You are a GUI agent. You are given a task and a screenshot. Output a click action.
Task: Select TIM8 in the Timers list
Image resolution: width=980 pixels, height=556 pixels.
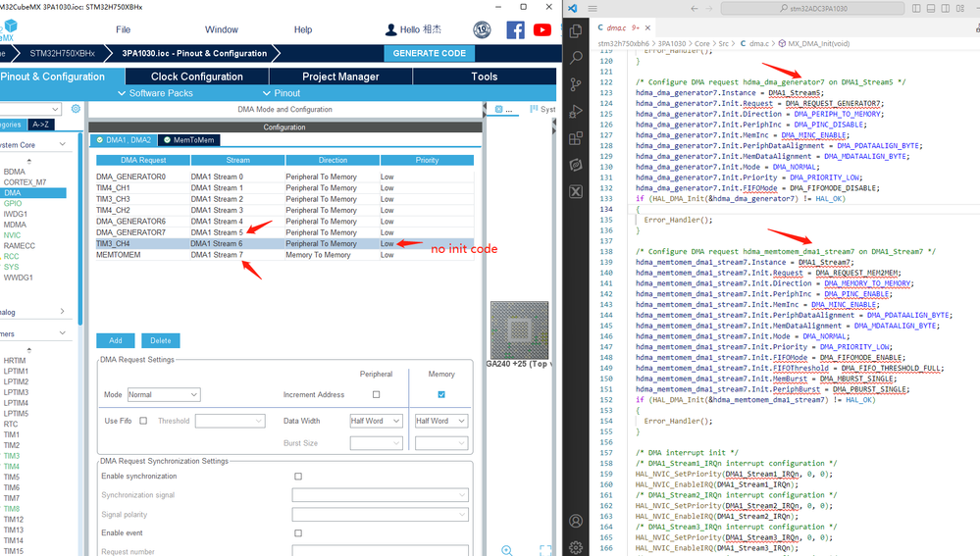pos(11,509)
